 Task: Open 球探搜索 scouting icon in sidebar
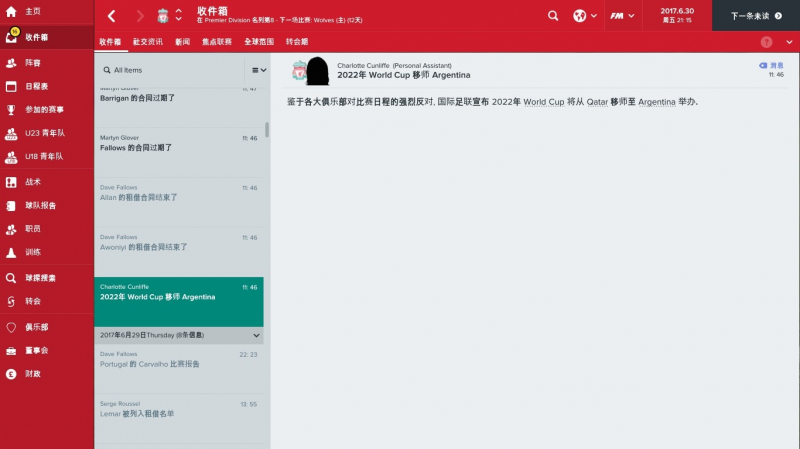(11, 278)
